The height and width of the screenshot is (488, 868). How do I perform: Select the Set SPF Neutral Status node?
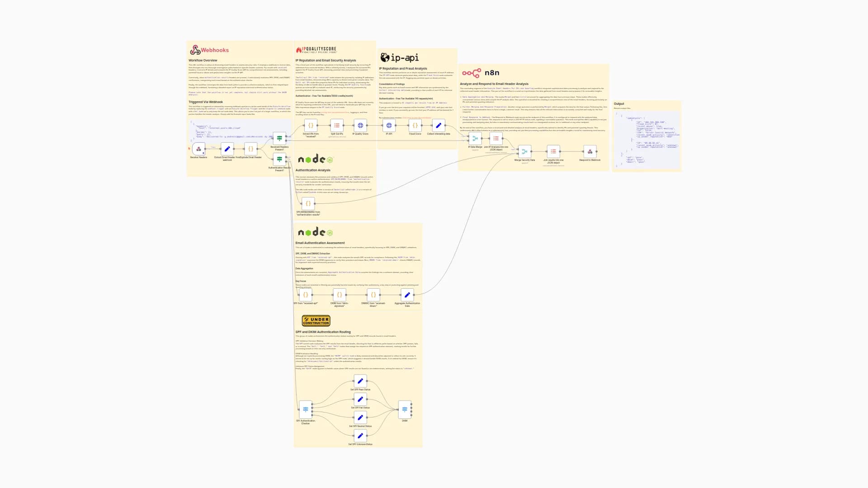point(360,418)
